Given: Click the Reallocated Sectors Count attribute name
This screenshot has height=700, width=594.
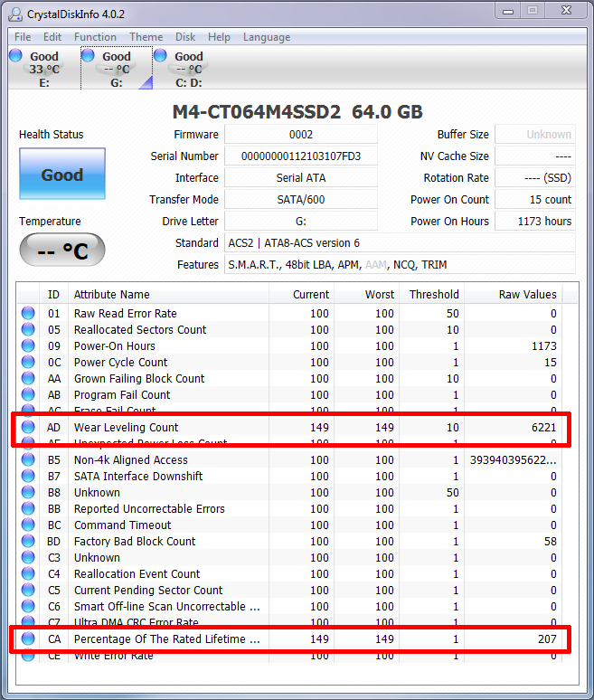Looking at the screenshot, I should coord(140,329).
